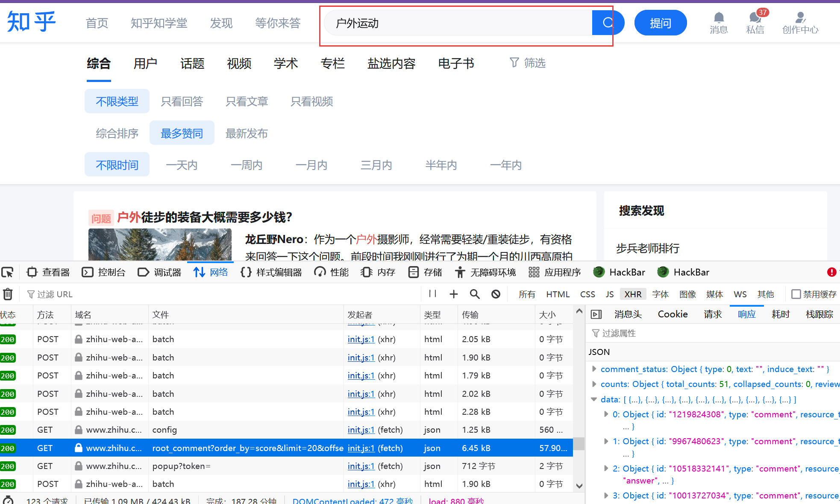Open the 控制台 console panel
840x504 pixels.
[103, 272]
